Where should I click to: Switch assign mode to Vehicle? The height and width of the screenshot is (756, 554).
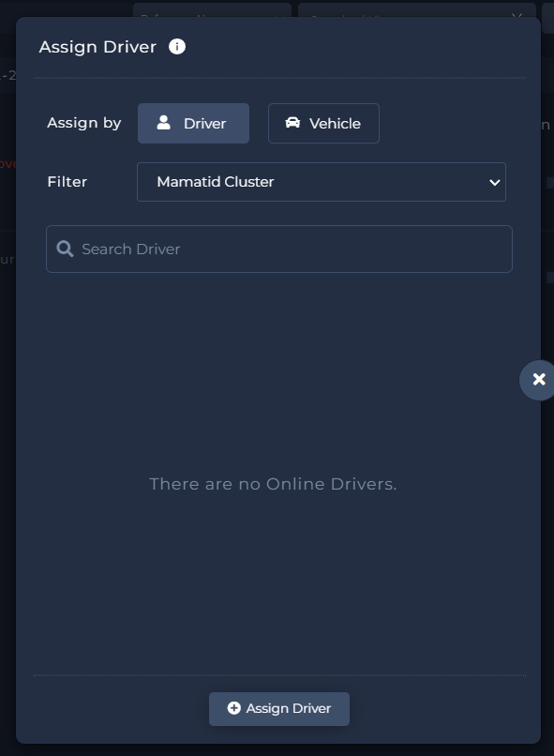tap(323, 124)
